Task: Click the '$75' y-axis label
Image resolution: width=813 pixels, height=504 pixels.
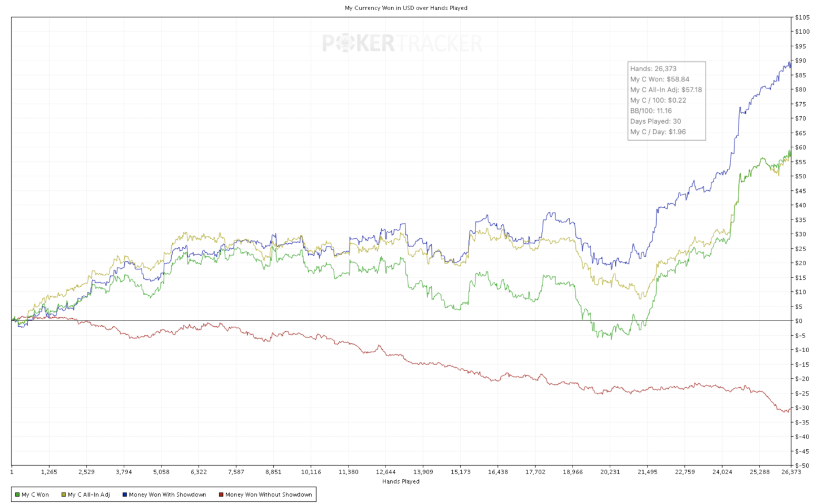Action: point(801,104)
